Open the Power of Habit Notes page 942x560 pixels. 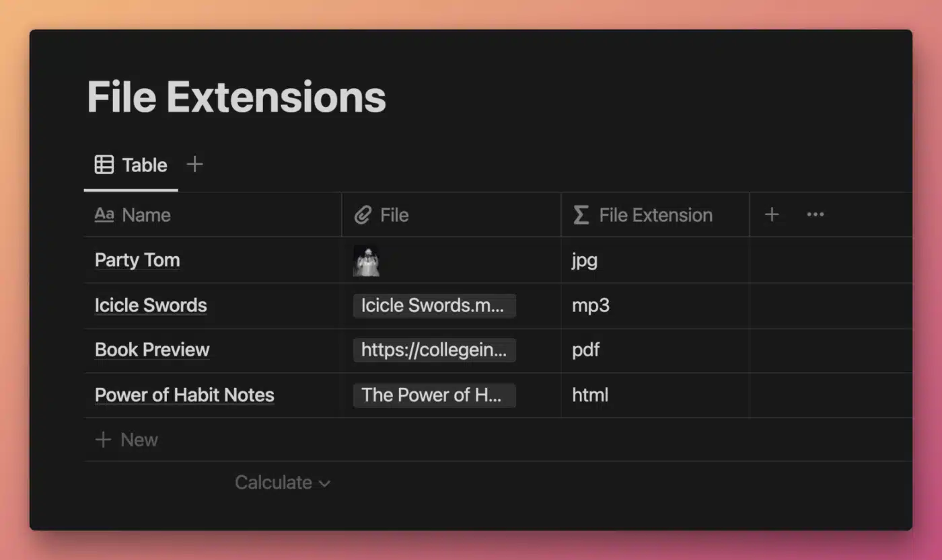[x=184, y=395]
